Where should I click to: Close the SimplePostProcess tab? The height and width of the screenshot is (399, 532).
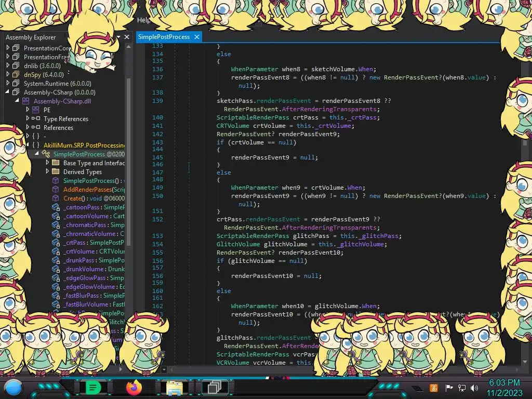tap(197, 37)
